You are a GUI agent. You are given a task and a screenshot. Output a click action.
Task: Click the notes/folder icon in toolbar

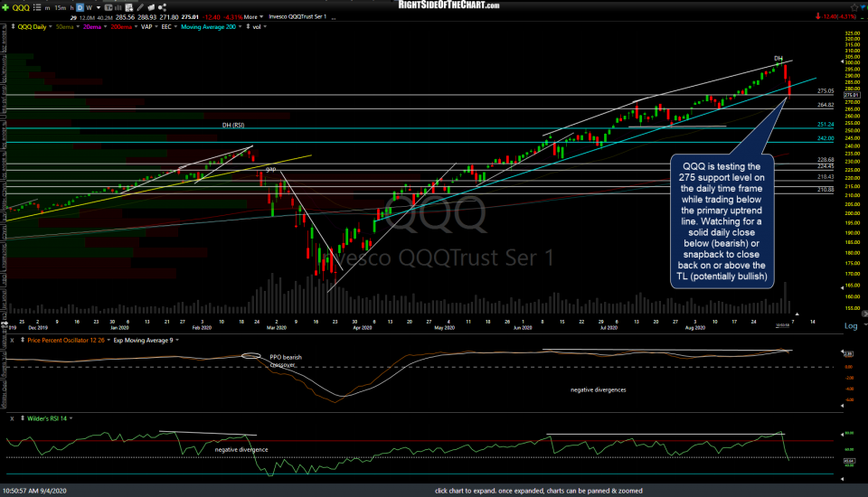151,8
